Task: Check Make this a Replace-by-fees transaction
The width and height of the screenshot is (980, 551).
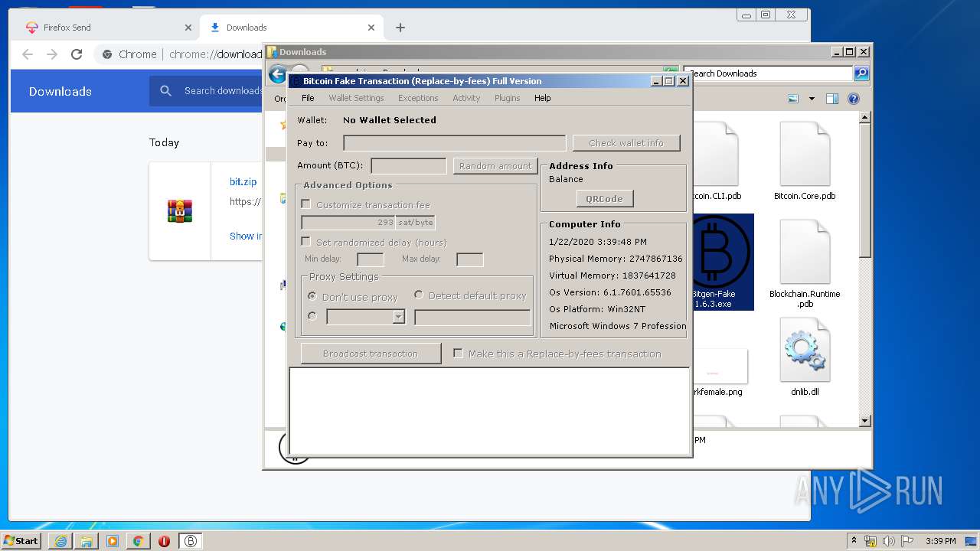Action: click(x=458, y=354)
